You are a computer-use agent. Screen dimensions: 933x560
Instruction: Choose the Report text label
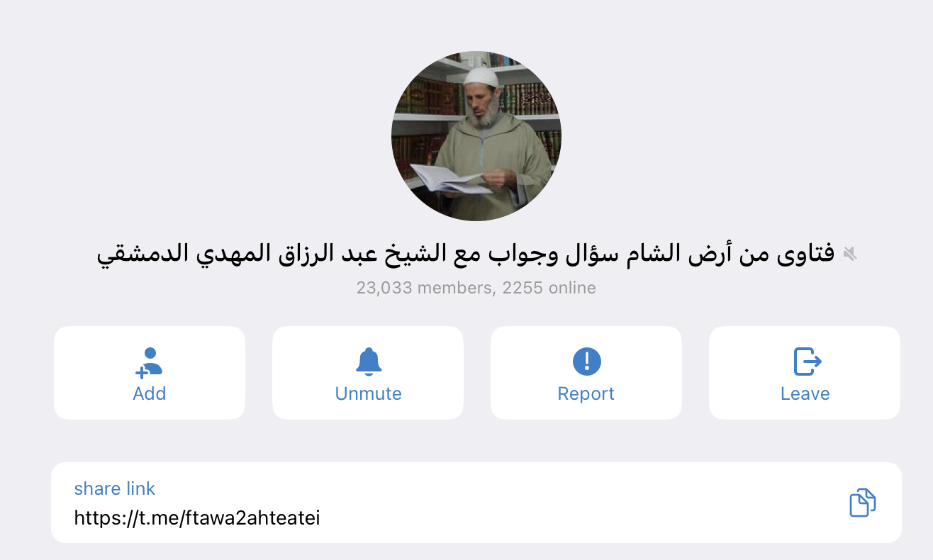click(586, 393)
